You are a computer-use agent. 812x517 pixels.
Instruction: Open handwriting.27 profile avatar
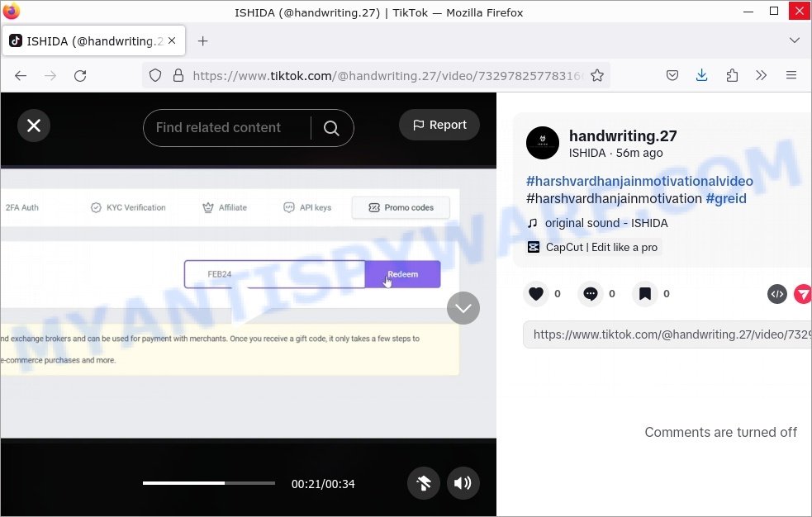pos(543,143)
